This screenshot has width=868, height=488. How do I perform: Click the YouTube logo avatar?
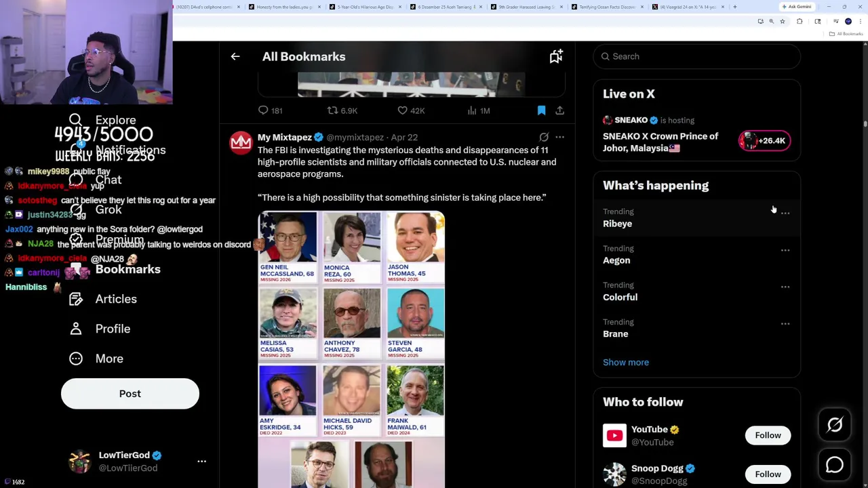click(614, 435)
